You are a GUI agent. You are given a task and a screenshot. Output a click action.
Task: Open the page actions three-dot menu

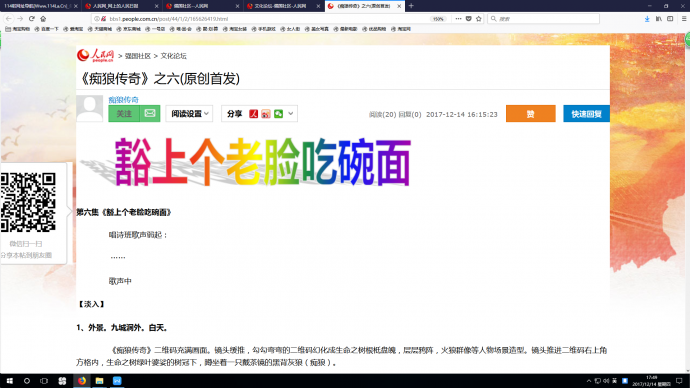(x=458, y=19)
